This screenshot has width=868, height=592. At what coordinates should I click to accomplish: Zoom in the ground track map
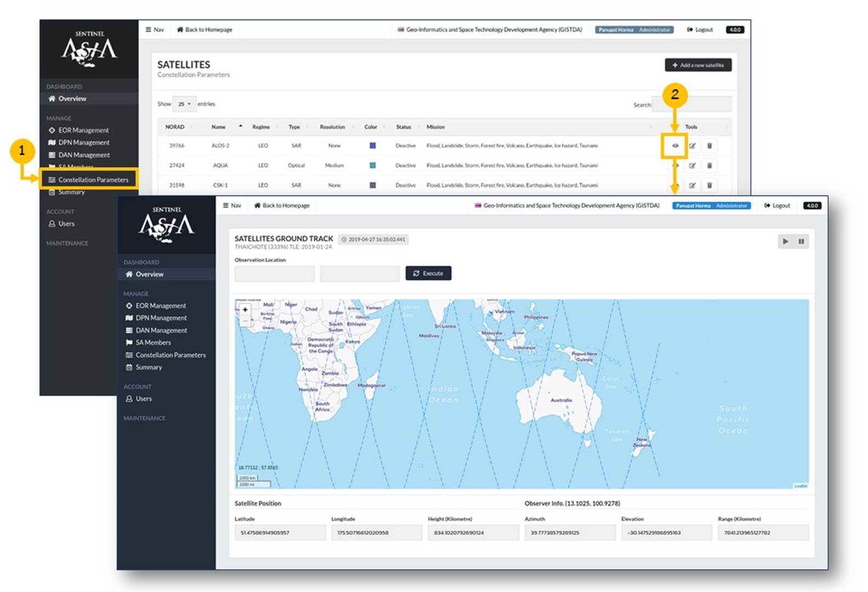tap(245, 310)
